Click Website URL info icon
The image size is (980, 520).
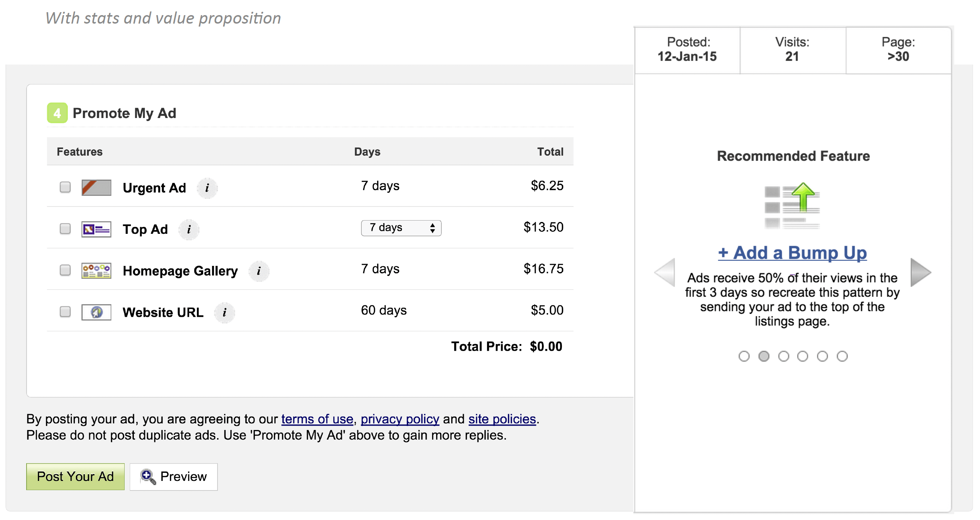click(x=225, y=312)
